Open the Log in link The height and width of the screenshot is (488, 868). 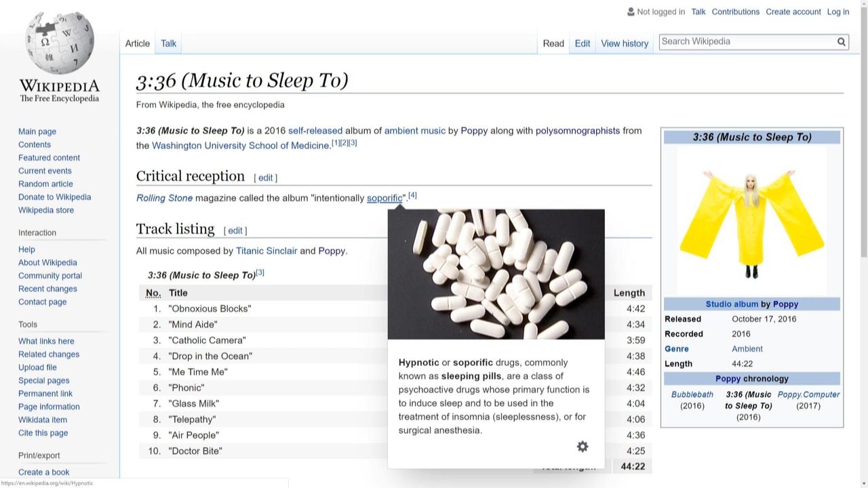point(837,12)
